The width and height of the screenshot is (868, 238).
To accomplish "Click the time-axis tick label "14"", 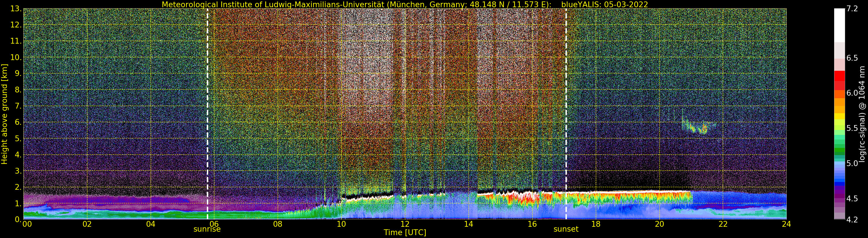I will click(469, 224).
